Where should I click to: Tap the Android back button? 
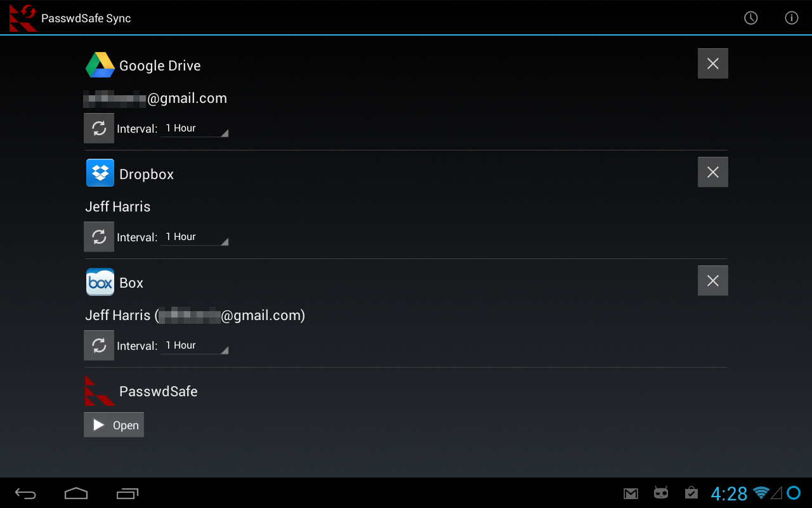pyautogui.click(x=26, y=493)
